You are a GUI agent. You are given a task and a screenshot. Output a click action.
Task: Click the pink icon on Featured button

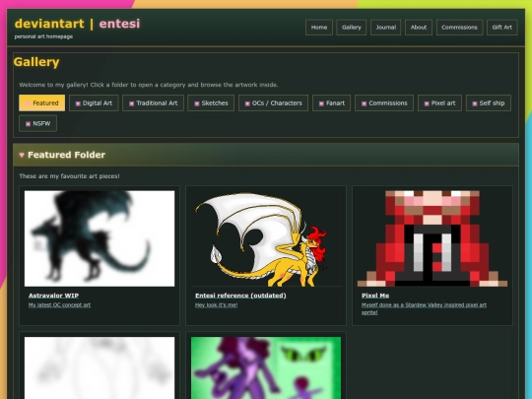[x=29, y=103]
